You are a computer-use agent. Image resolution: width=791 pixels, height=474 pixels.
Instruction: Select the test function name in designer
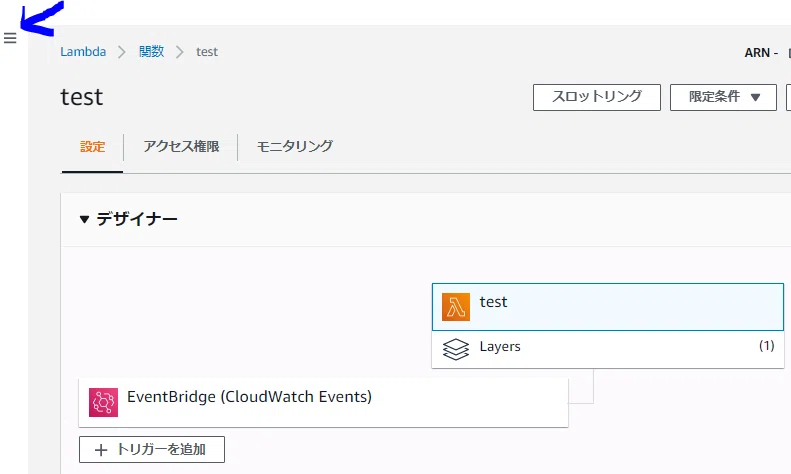[493, 302]
